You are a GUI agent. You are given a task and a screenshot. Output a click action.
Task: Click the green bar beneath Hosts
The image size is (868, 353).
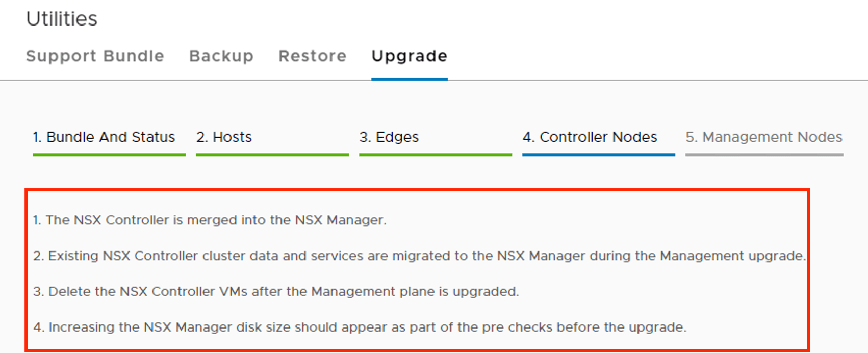(x=272, y=154)
